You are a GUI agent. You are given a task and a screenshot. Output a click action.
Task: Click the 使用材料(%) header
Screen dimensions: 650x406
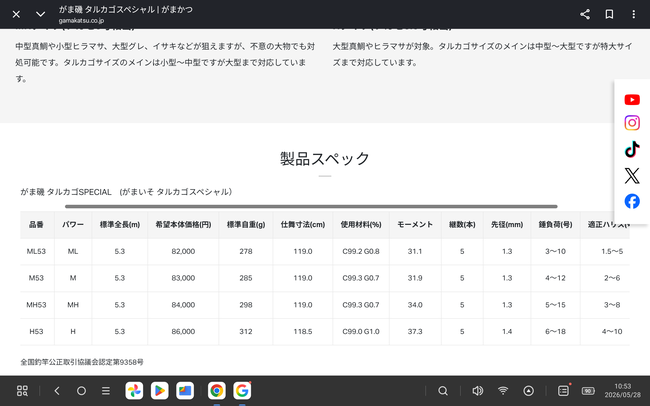pyautogui.click(x=361, y=225)
